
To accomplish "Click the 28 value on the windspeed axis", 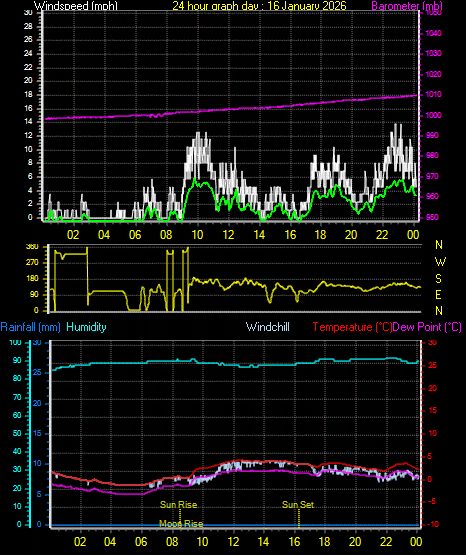I will (x=28, y=27).
